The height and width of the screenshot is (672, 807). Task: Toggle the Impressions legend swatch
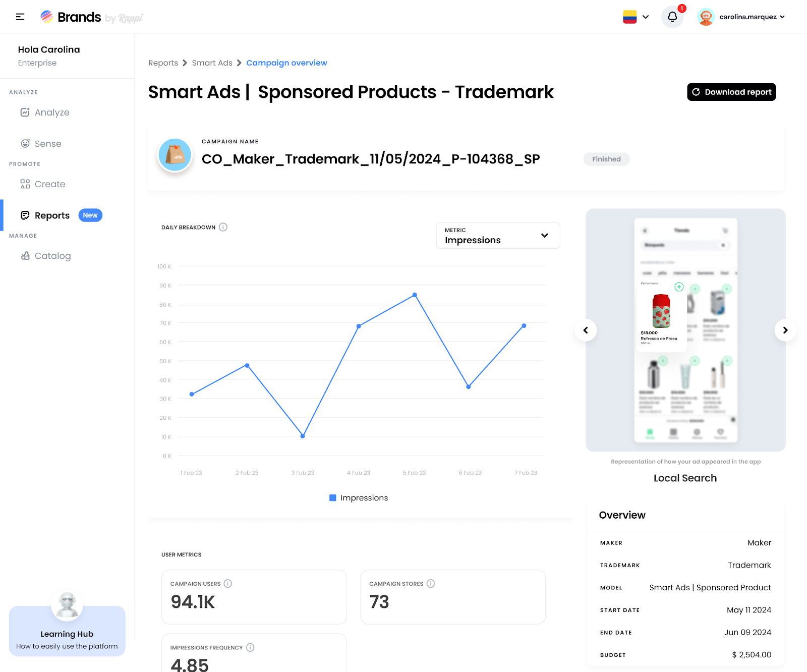tap(333, 498)
